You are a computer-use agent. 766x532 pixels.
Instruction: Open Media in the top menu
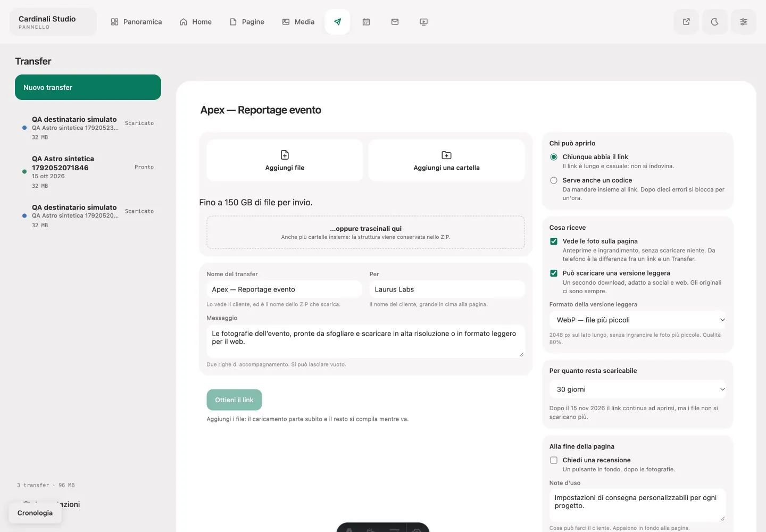pyautogui.click(x=298, y=22)
